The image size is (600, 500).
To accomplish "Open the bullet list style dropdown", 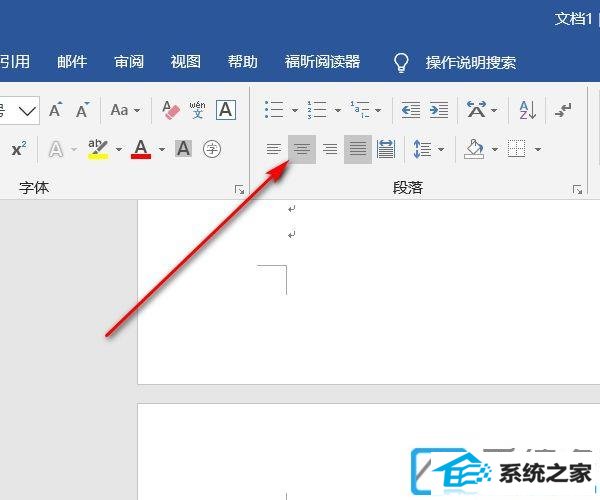I will click(x=295, y=110).
